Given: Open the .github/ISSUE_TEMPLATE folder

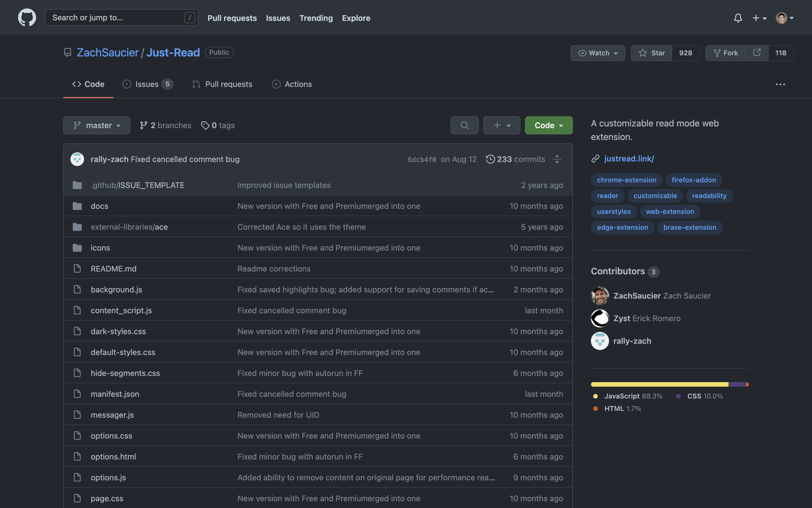Looking at the screenshot, I should 138,185.
